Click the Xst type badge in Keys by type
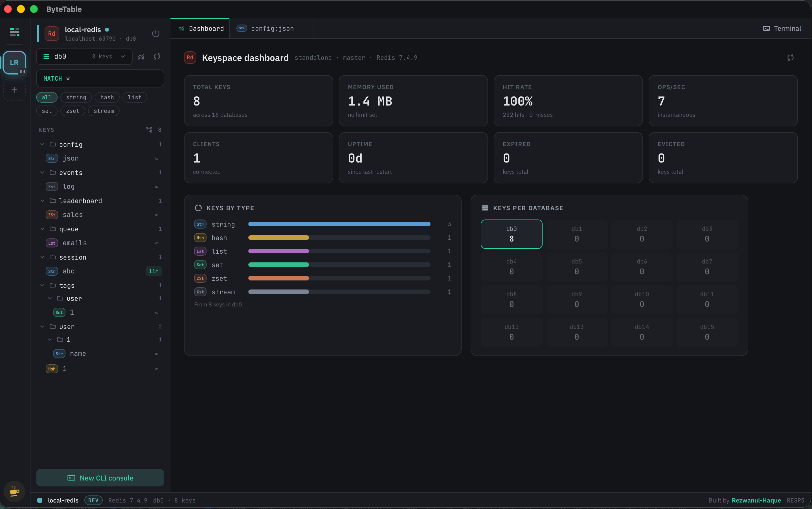 tap(200, 292)
